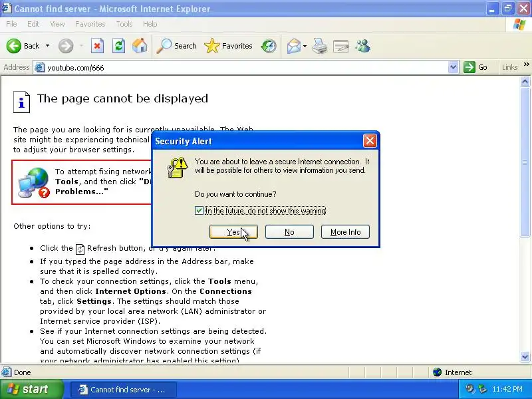The width and height of the screenshot is (532, 399).
Task: Open the Favorites star icon
Action: tap(212, 46)
